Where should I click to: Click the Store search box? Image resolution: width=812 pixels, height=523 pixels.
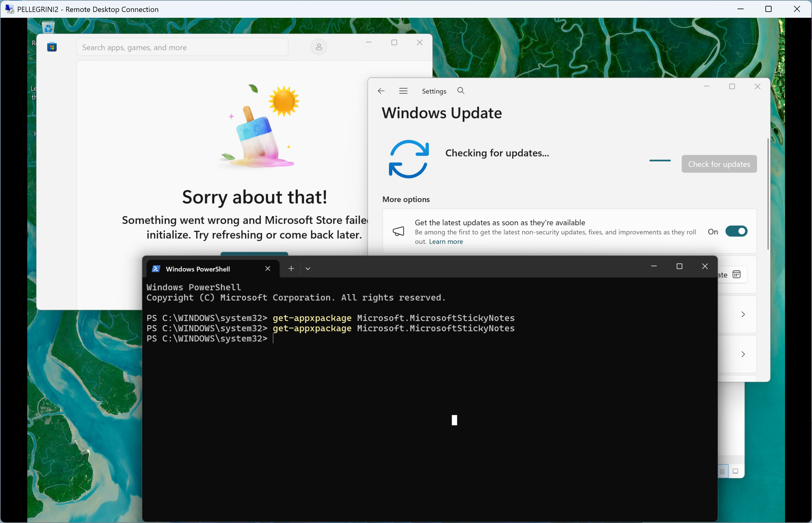pyautogui.click(x=182, y=47)
